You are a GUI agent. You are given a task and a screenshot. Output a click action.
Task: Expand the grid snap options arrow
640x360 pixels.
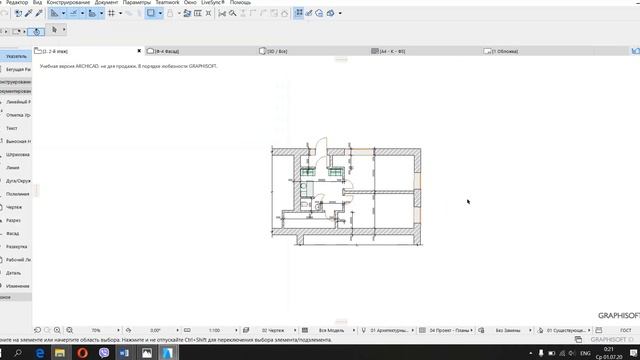[x=120, y=13]
